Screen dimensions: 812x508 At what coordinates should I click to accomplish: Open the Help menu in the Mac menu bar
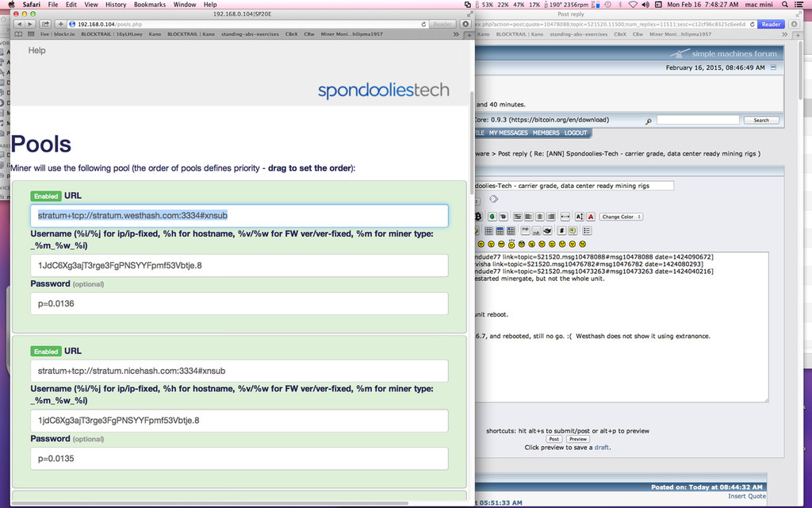click(210, 4)
